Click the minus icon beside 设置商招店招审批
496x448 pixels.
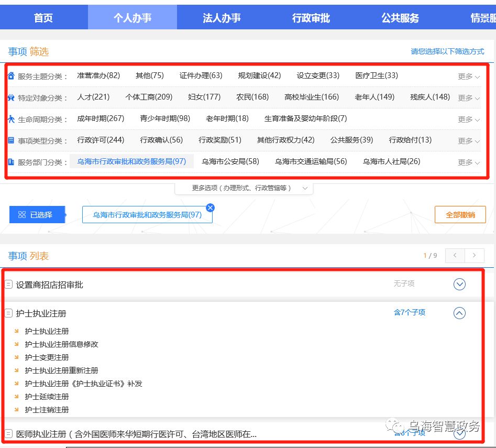(8, 283)
